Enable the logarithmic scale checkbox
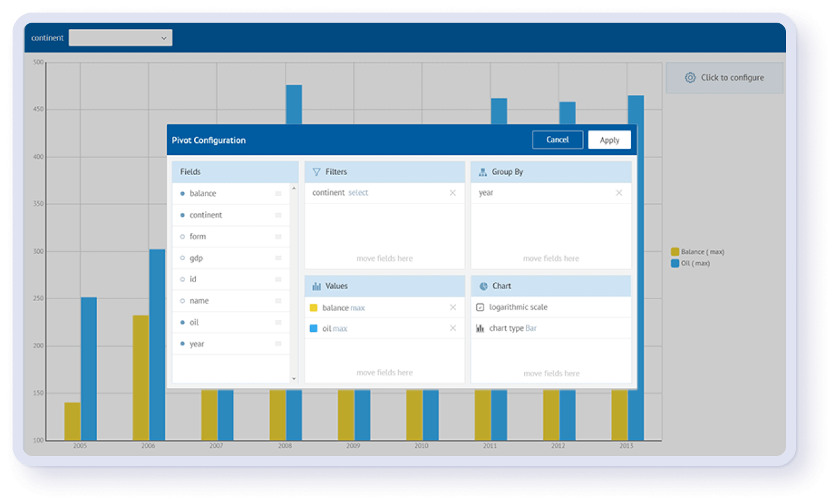The height and width of the screenshot is (504, 834). (x=480, y=307)
